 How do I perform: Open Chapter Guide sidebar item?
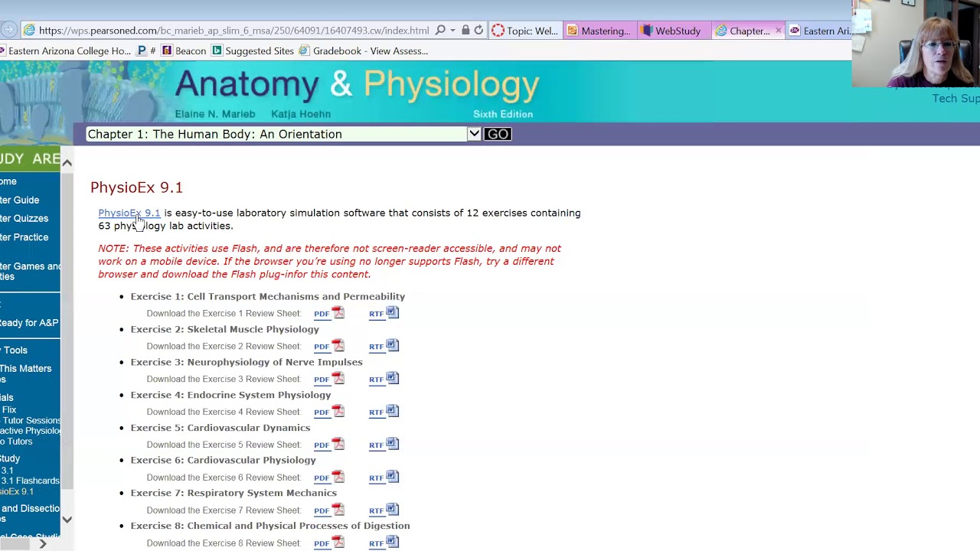coord(19,200)
